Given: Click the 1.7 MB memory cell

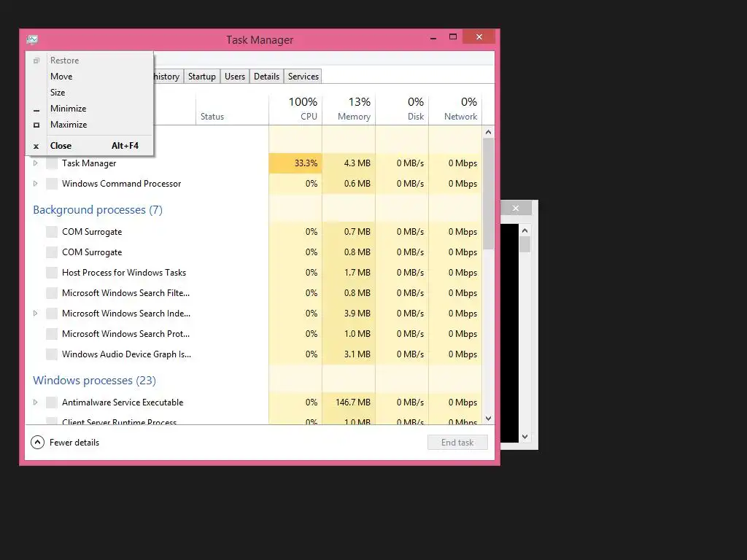Looking at the screenshot, I should point(349,273).
